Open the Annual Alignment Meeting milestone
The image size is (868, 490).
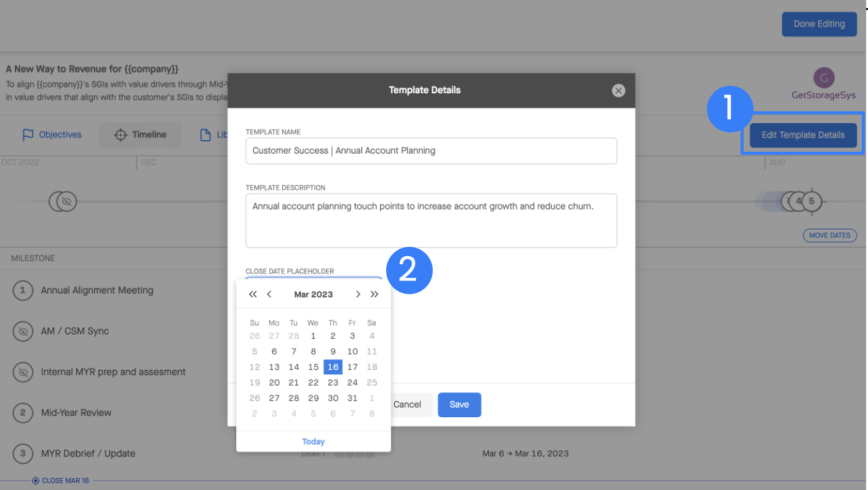click(97, 290)
